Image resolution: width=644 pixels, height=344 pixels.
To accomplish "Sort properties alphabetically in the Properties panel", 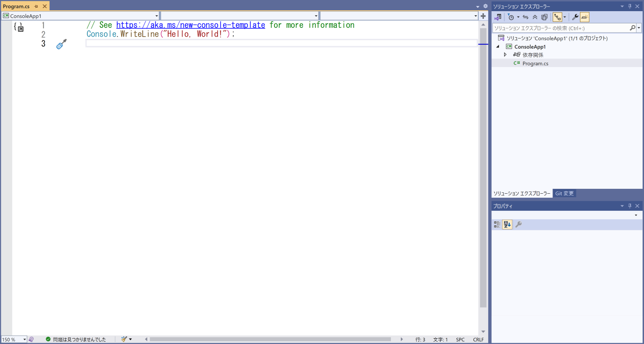I will pos(507,224).
